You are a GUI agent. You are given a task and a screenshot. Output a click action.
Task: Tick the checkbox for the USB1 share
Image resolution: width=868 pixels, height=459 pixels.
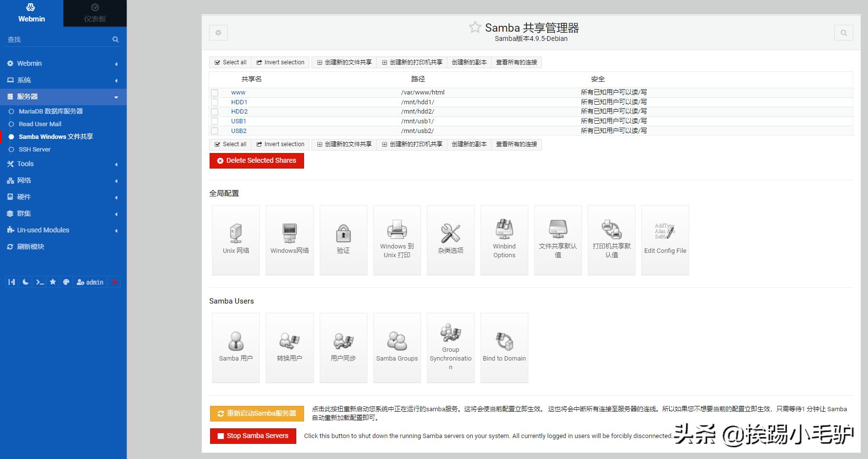[214, 121]
